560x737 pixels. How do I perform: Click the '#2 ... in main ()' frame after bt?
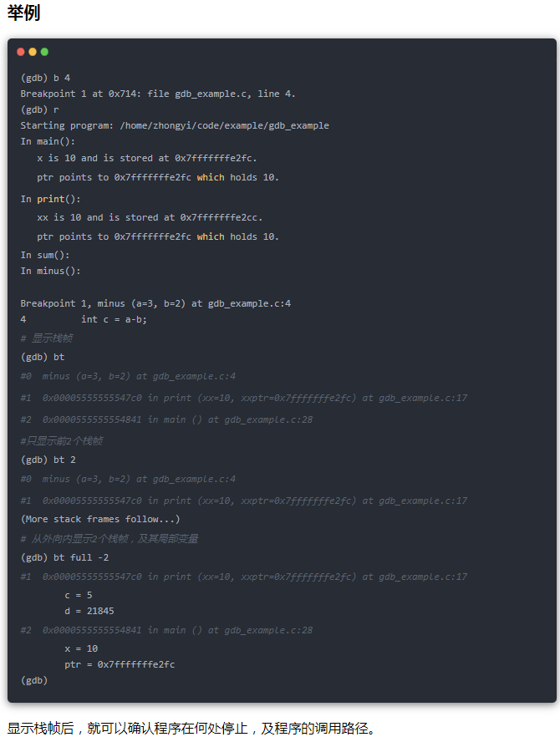[166, 419]
